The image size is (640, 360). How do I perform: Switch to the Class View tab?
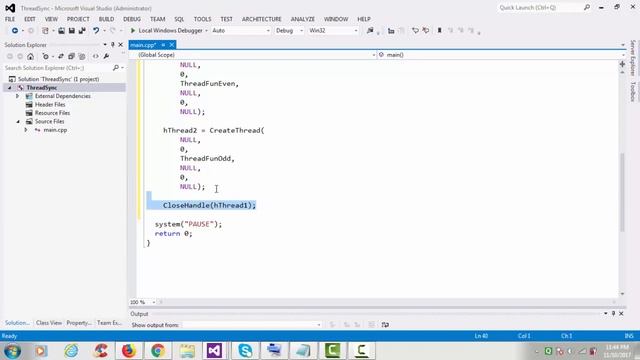[49, 323]
